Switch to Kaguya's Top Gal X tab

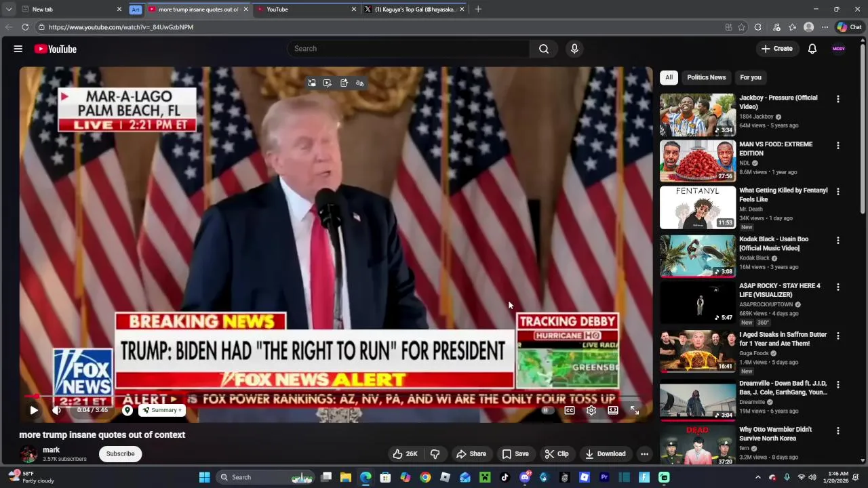point(414,9)
